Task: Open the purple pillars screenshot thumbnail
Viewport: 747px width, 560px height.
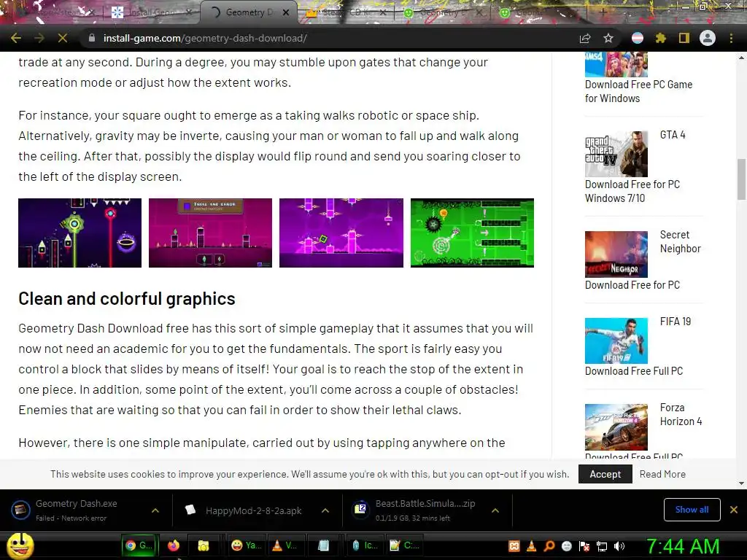Action: point(341,233)
